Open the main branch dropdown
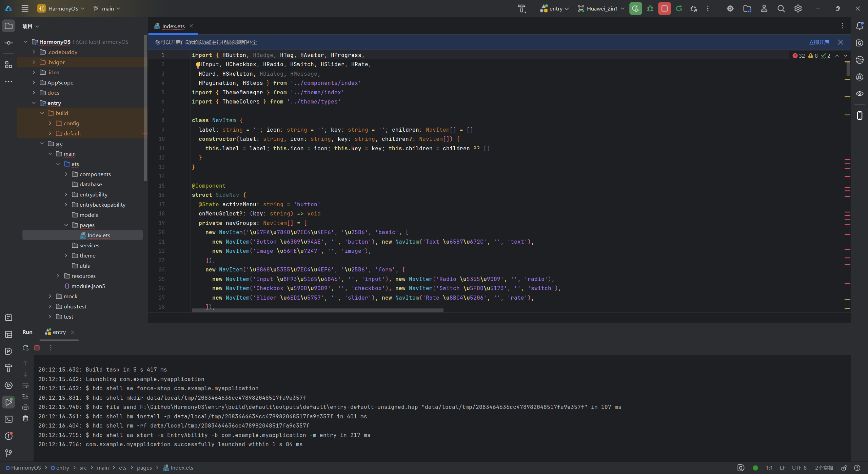 click(107, 9)
